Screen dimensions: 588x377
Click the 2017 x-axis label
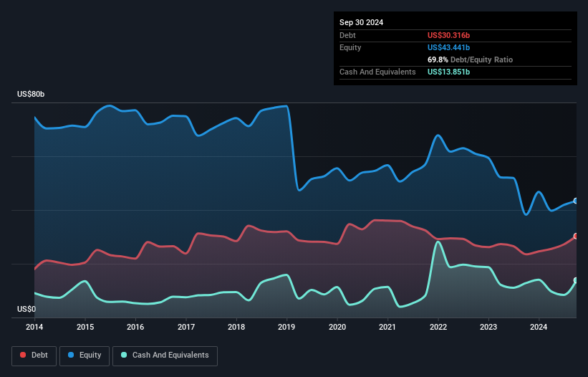186,327
